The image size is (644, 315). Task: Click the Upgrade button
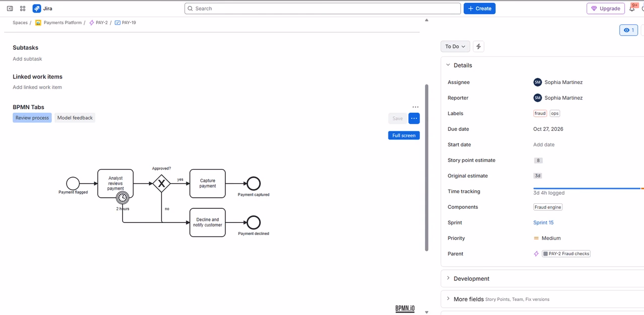coord(606,9)
